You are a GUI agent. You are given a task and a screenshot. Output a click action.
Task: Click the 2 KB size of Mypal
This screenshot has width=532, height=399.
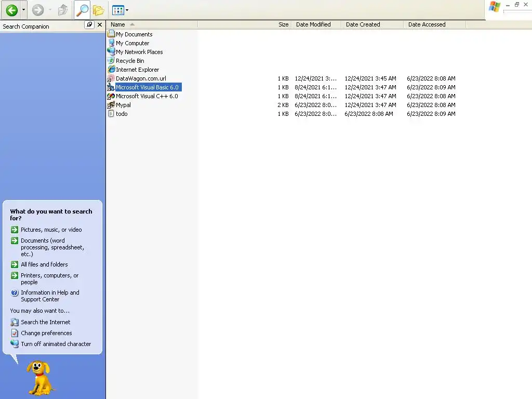283,105
